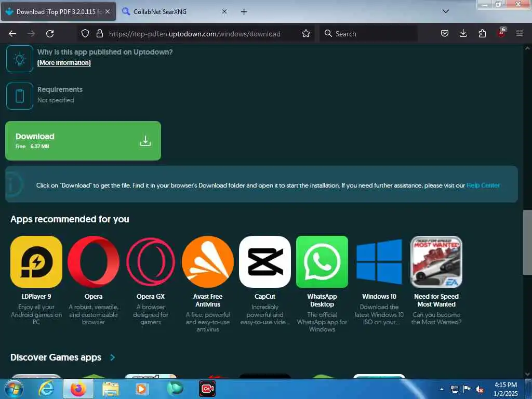532x399 pixels.
Task: Select the Download iTop PDF tab
Action: point(58,11)
